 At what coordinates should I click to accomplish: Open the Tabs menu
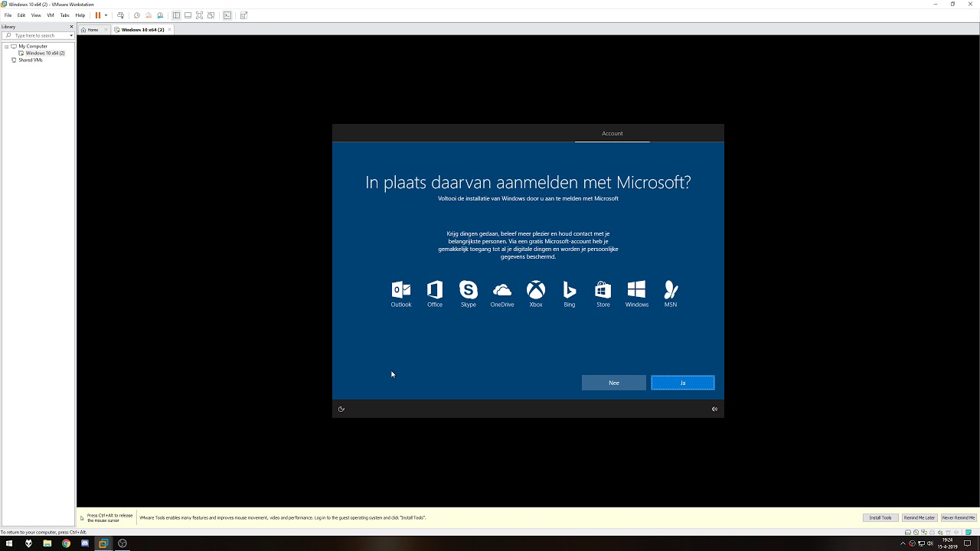[64, 15]
